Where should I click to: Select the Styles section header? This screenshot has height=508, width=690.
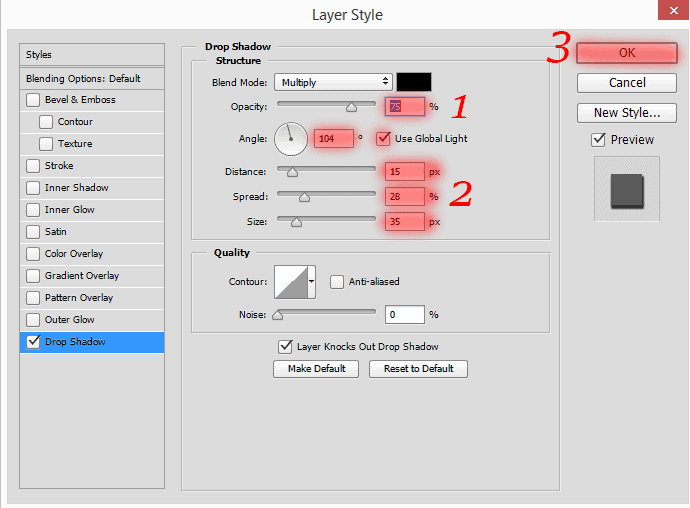tap(92, 55)
